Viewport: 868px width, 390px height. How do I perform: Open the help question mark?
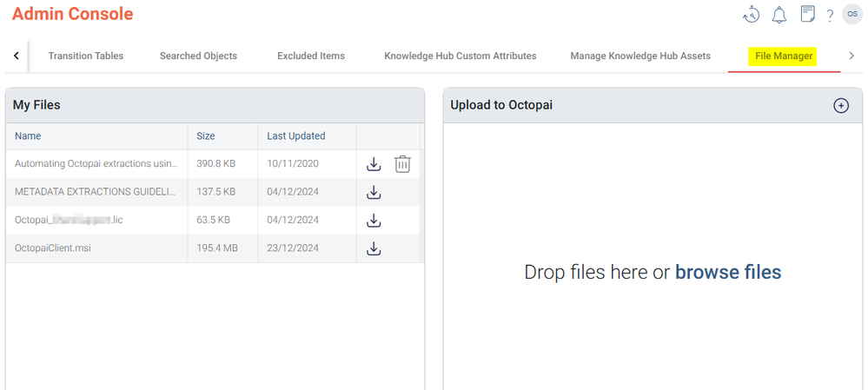click(830, 16)
